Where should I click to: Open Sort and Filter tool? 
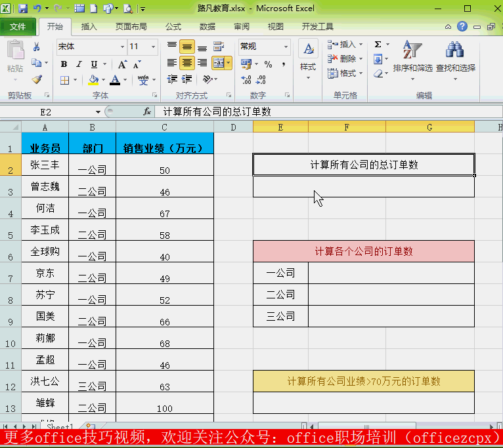tap(412, 56)
